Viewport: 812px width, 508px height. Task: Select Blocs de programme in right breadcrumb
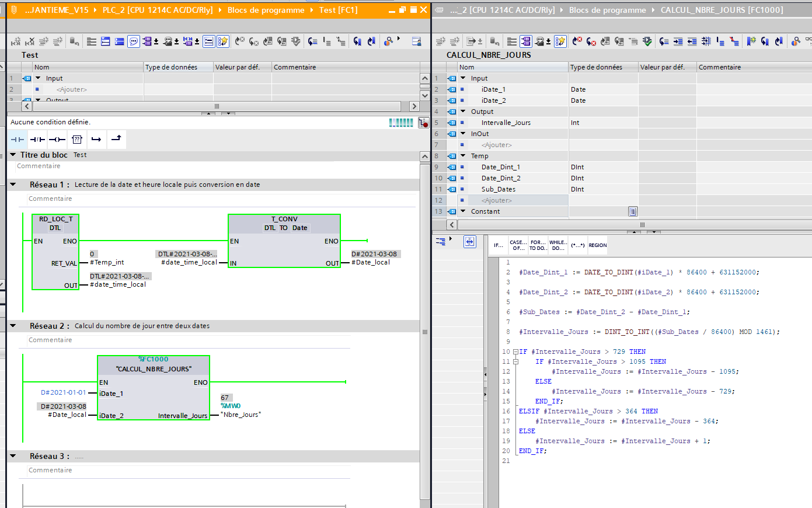607,10
